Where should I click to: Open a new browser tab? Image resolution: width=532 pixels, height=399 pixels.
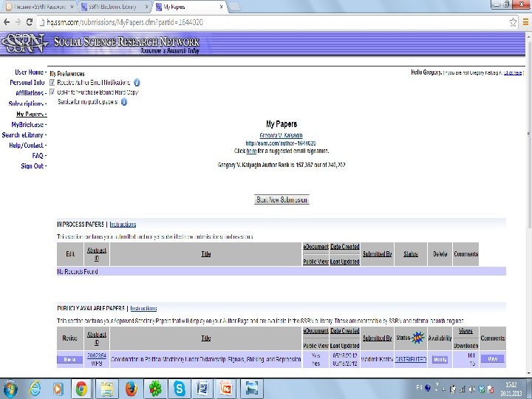[235, 7]
